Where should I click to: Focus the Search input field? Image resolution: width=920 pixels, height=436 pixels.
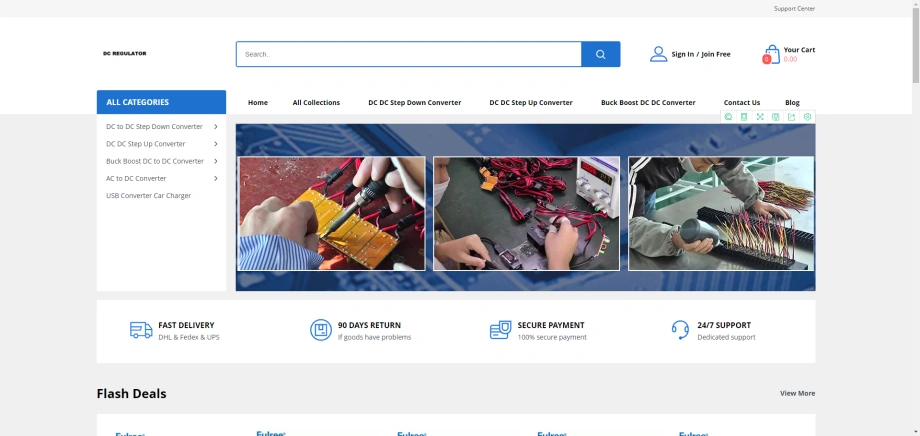click(408, 54)
